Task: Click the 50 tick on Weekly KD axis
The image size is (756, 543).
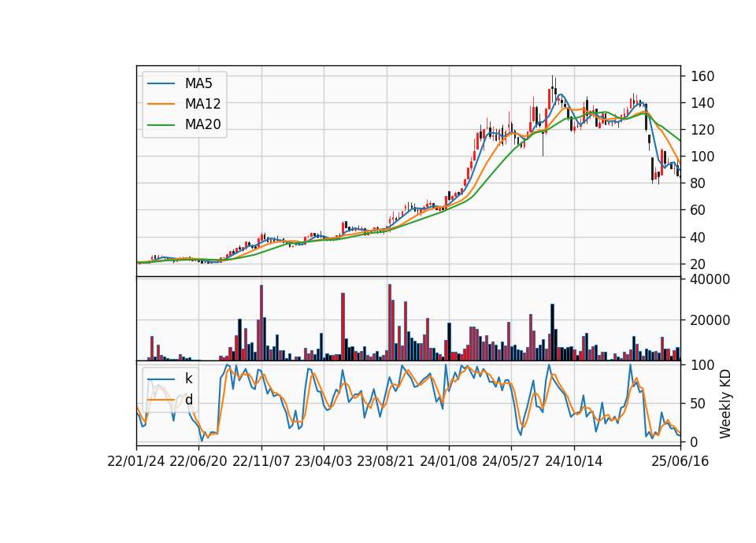Action: (699, 404)
